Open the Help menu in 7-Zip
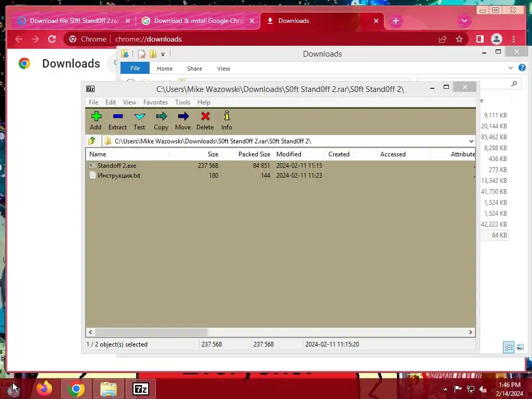Viewport: 532px width, 399px height. pos(204,102)
